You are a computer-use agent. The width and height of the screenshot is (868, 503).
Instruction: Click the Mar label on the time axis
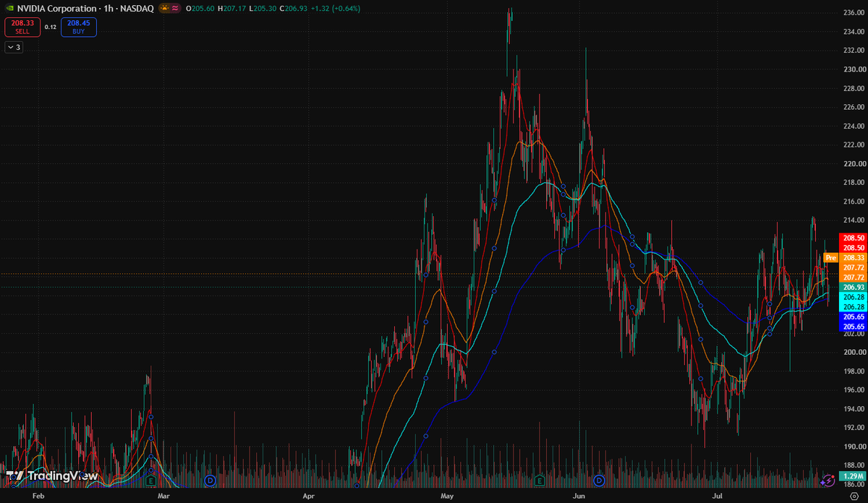pyautogui.click(x=163, y=496)
